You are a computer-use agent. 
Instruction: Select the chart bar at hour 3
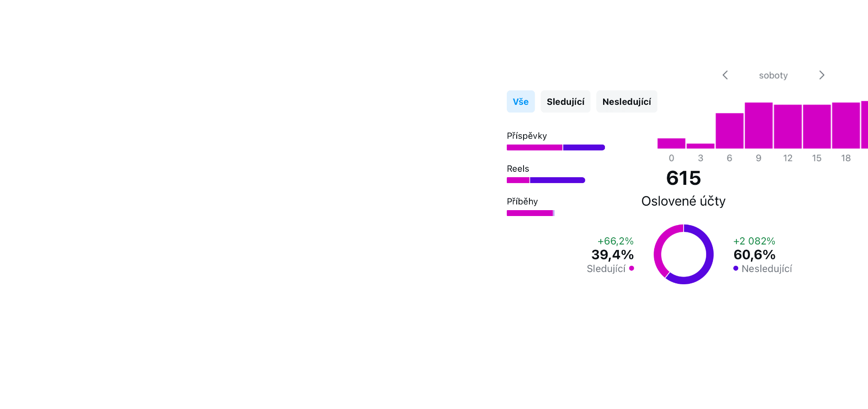[700, 146]
